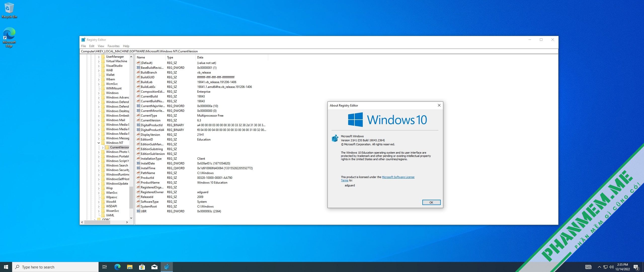The width and height of the screenshot is (644, 272).
Task: Collapse the Windows NT tree node
Action: coord(99,143)
